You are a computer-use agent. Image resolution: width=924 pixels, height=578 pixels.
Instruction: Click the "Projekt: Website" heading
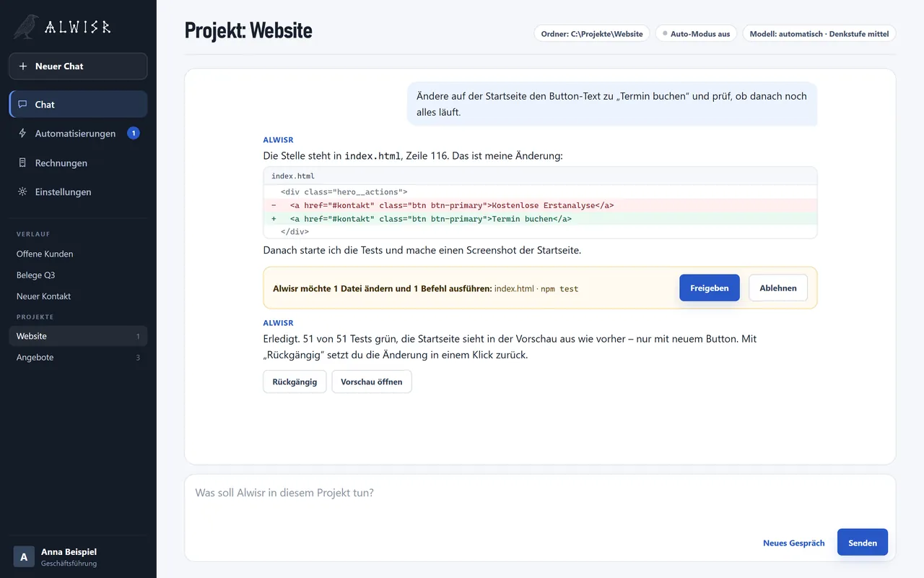click(248, 30)
